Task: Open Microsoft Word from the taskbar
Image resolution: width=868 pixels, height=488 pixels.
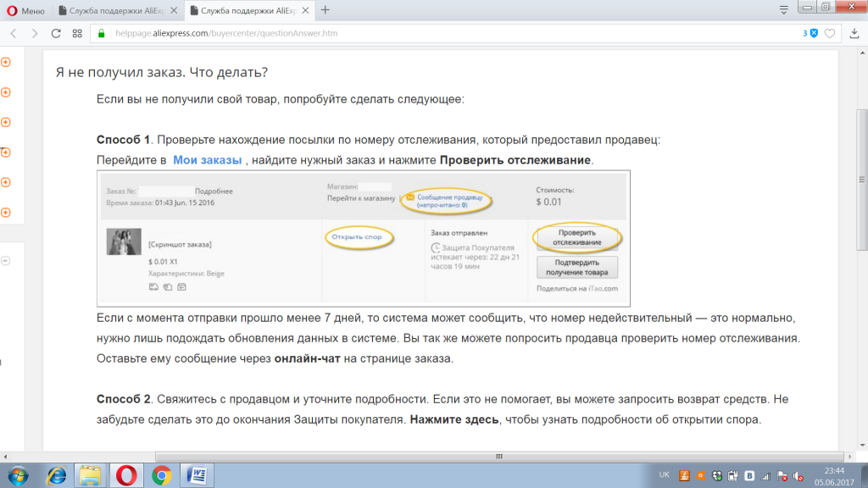Action: 196,474
